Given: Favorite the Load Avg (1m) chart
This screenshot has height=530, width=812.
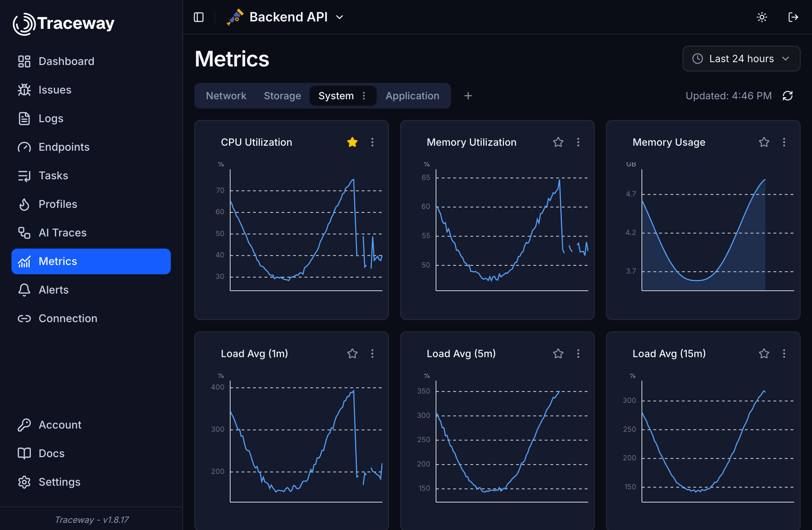Looking at the screenshot, I should [352, 354].
